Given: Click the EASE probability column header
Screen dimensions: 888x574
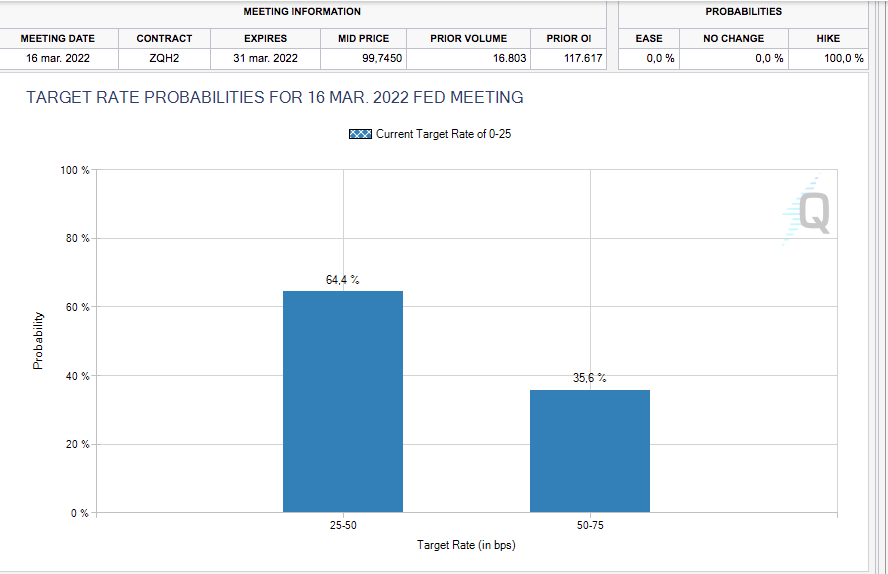Looking at the screenshot, I should tap(649, 38).
